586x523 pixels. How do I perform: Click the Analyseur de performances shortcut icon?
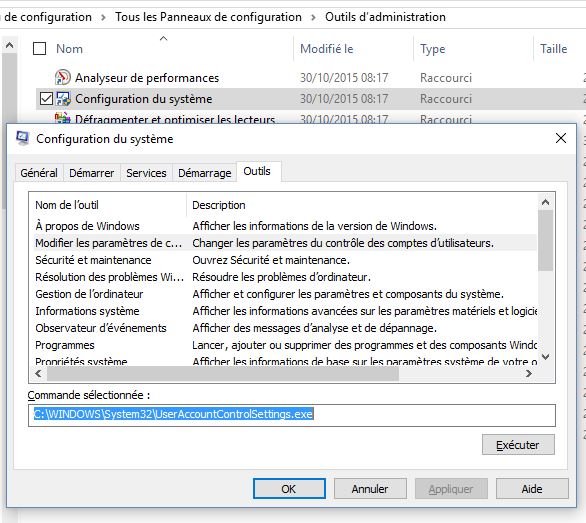(x=62, y=77)
